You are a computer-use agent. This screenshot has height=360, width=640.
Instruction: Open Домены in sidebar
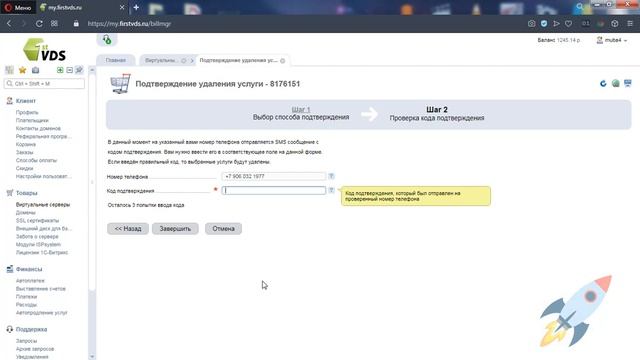[26, 213]
